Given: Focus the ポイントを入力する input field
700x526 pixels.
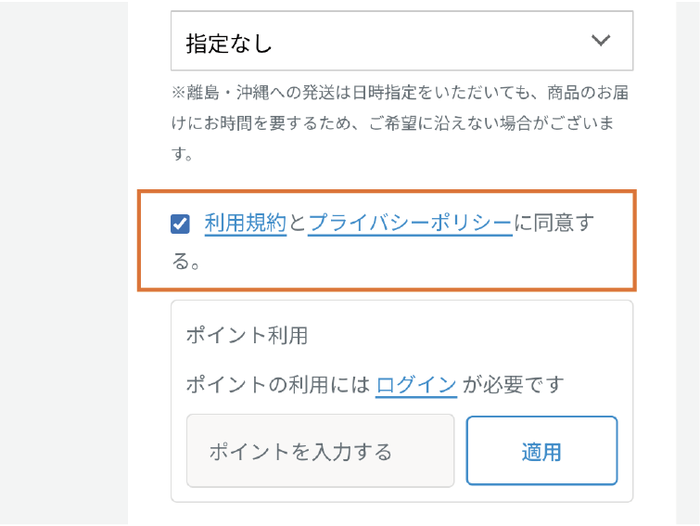Looking at the screenshot, I should [320, 450].
